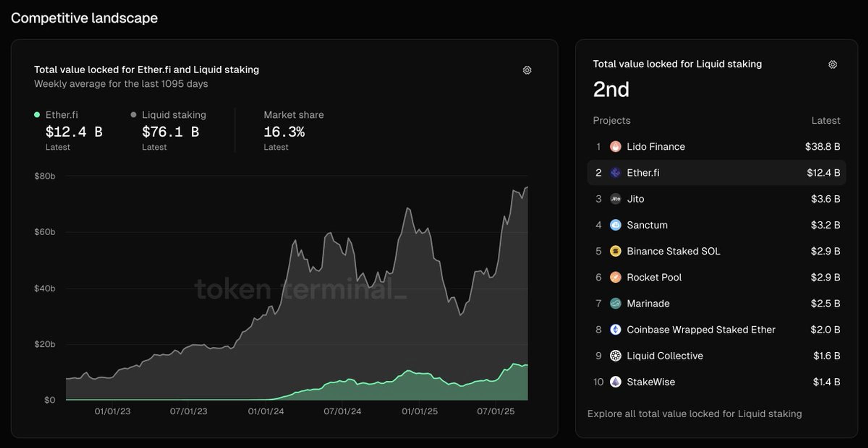The image size is (868, 448).
Task: Click the Projects column header
Action: (612, 120)
